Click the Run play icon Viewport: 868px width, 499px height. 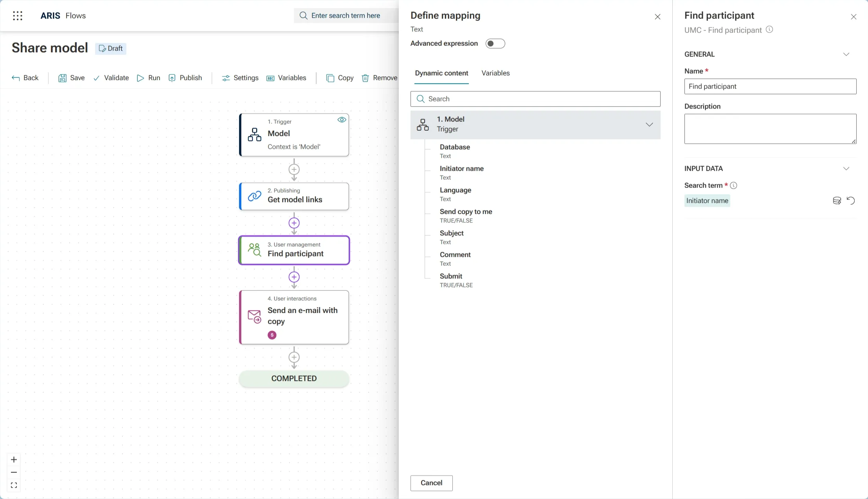tap(140, 78)
